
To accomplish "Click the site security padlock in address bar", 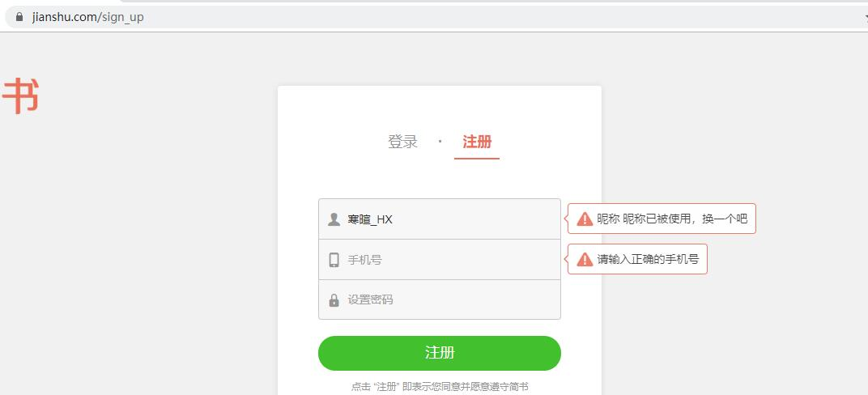I will 20,17.
